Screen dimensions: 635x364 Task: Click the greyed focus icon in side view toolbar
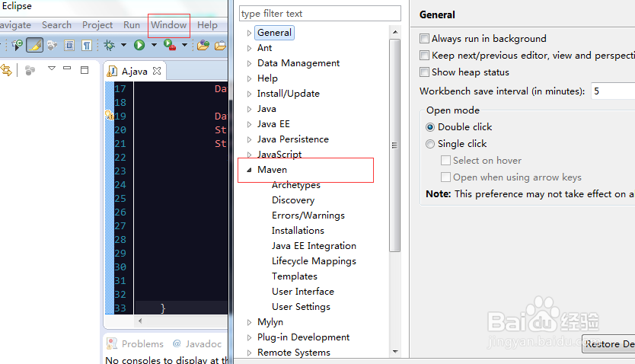pyautogui.click(x=30, y=71)
